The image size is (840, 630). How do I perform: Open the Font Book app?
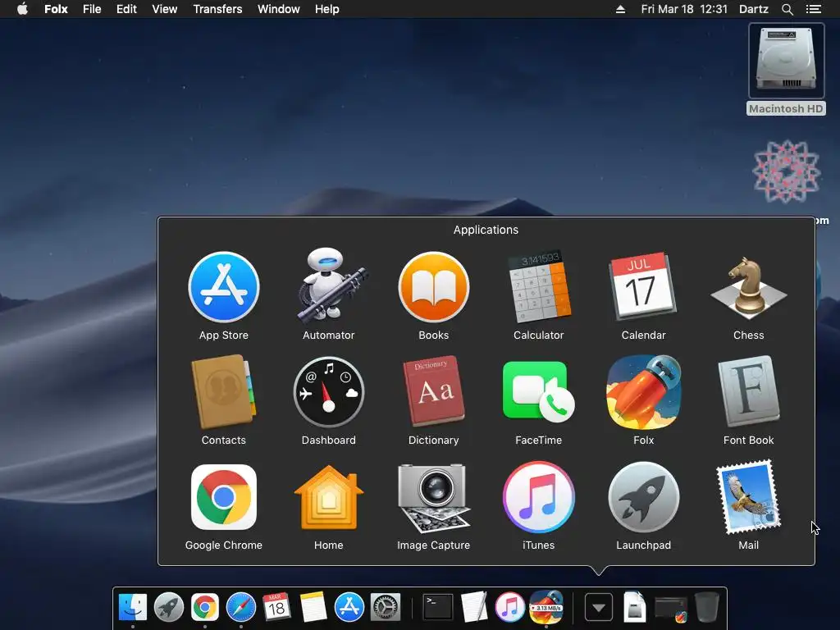pyautogui.click(x=748, y=392)
